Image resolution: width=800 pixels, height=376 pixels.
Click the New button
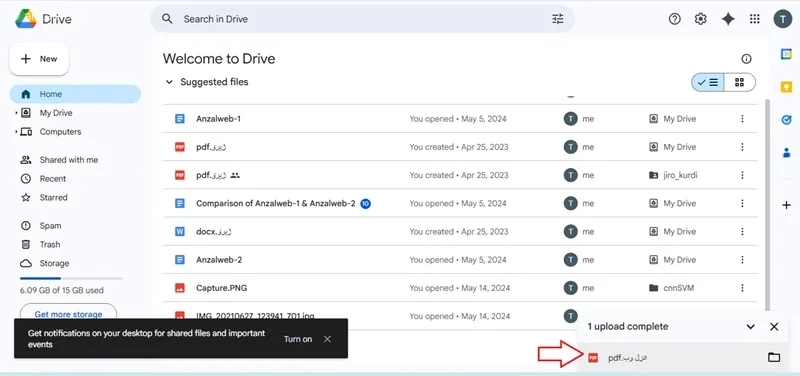point(39,59)
